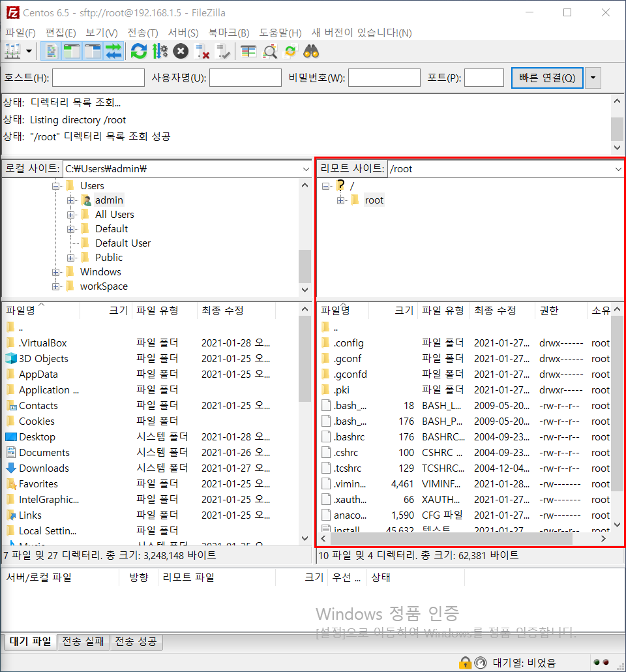This screenshot has width=626, height=672.
Task: Switch to the 대기 파일 tab
Action: click(x=31, y=641)
